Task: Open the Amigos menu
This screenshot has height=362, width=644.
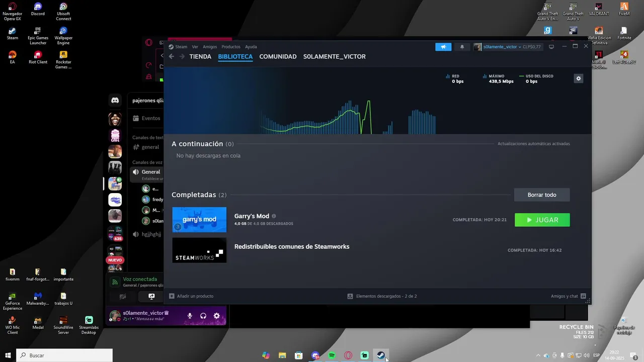Action: pos(210,47)
